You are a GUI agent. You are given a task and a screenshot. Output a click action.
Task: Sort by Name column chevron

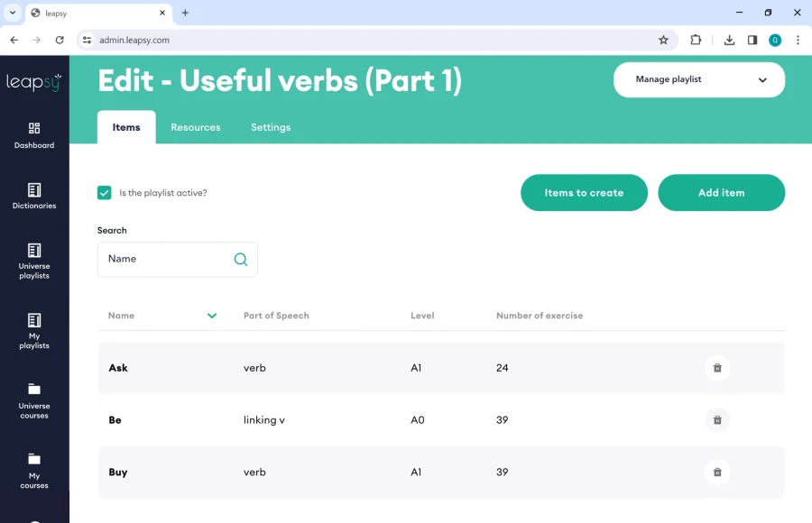[212, 316]
